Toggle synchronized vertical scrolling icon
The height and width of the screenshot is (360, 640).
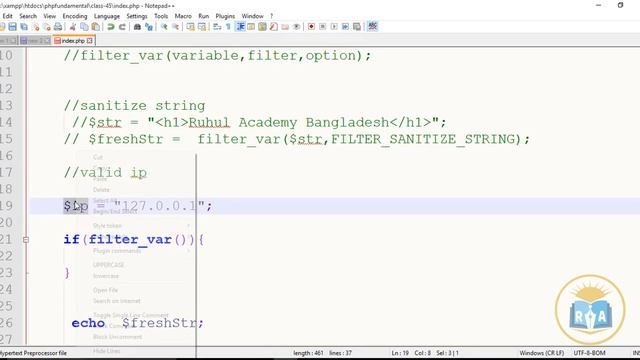pos(190,27)
